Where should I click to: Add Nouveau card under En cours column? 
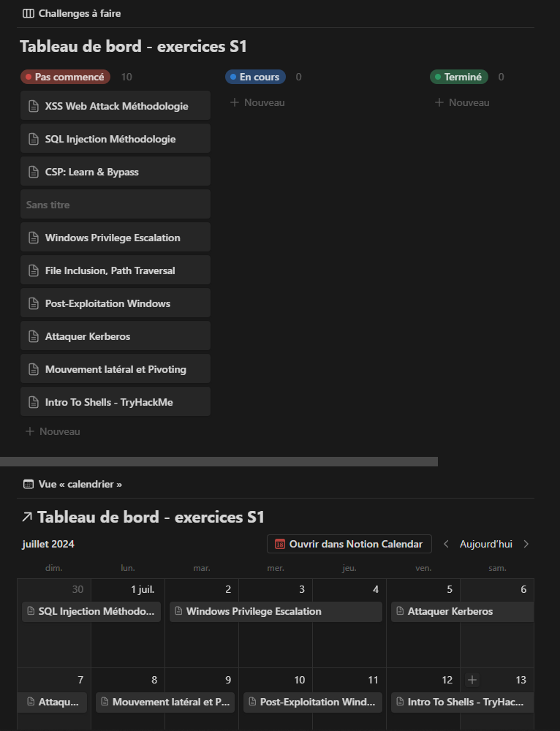(257, 102)
